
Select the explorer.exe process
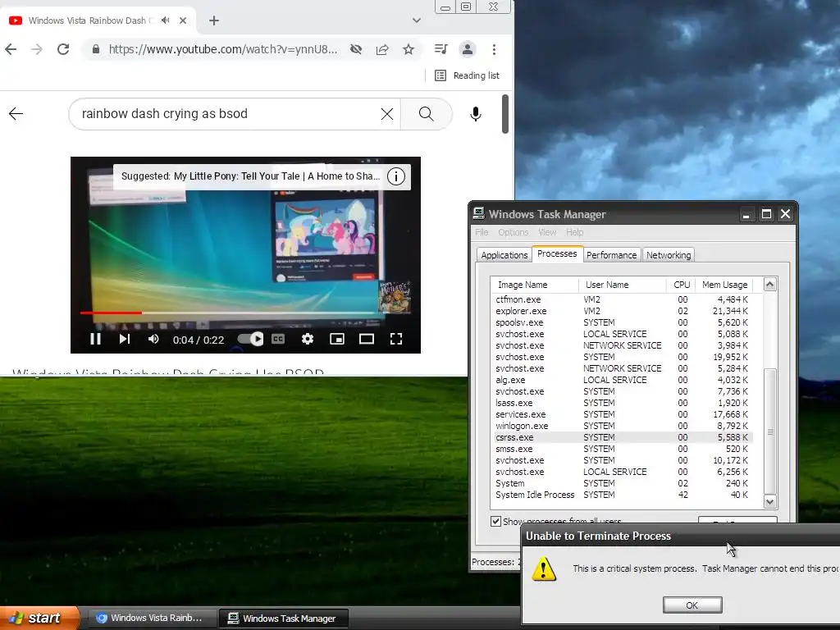pos(622,311)
